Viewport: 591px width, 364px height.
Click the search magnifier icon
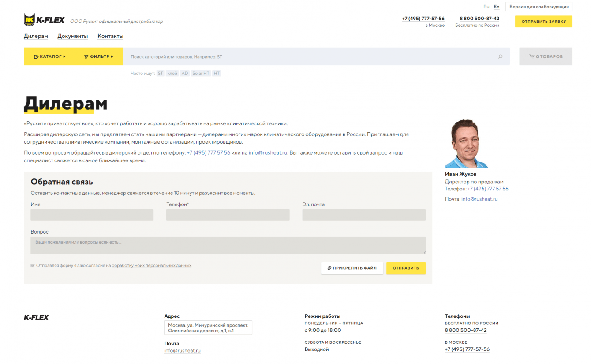pos(500,56)
